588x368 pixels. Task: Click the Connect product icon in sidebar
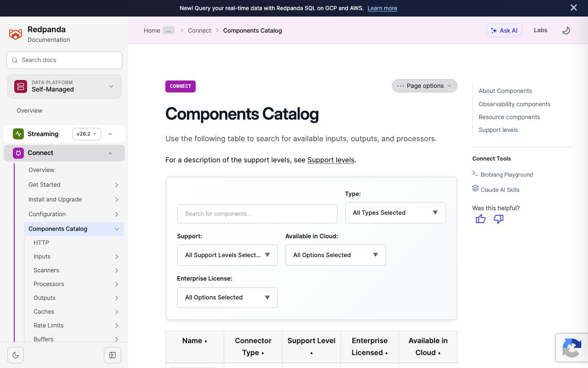click(18, 153)
